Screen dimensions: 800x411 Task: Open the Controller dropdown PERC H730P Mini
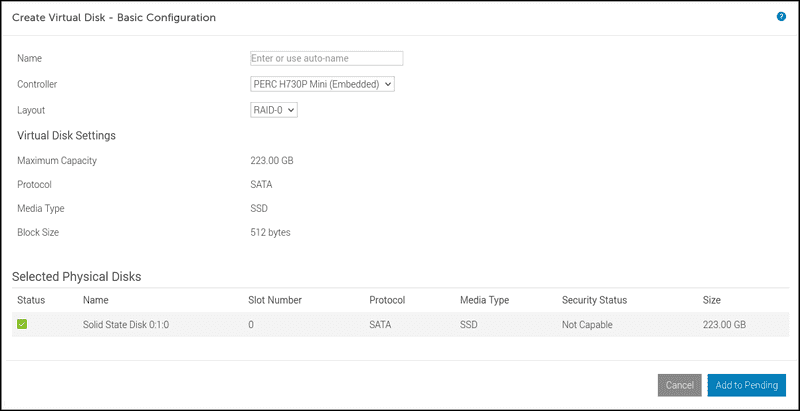click(322, 84)
